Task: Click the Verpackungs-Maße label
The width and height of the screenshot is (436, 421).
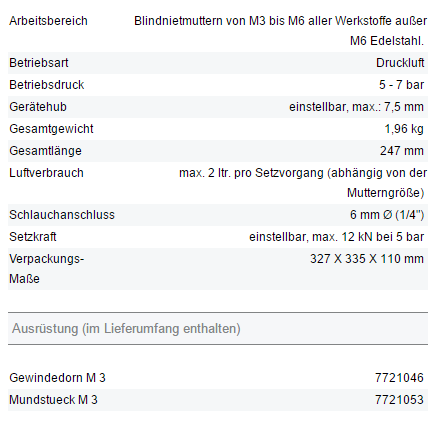Action: pyautogui.click(x=47, y=269)
